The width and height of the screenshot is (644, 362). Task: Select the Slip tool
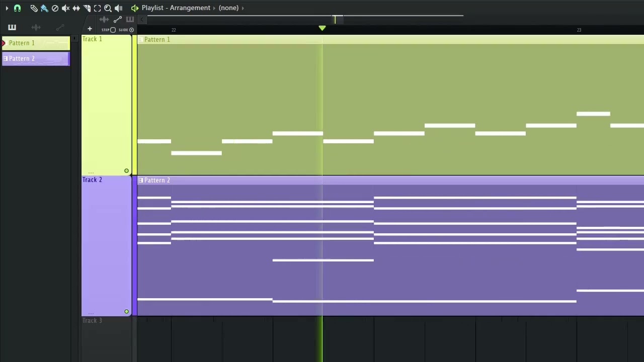(x=76, y=8)
